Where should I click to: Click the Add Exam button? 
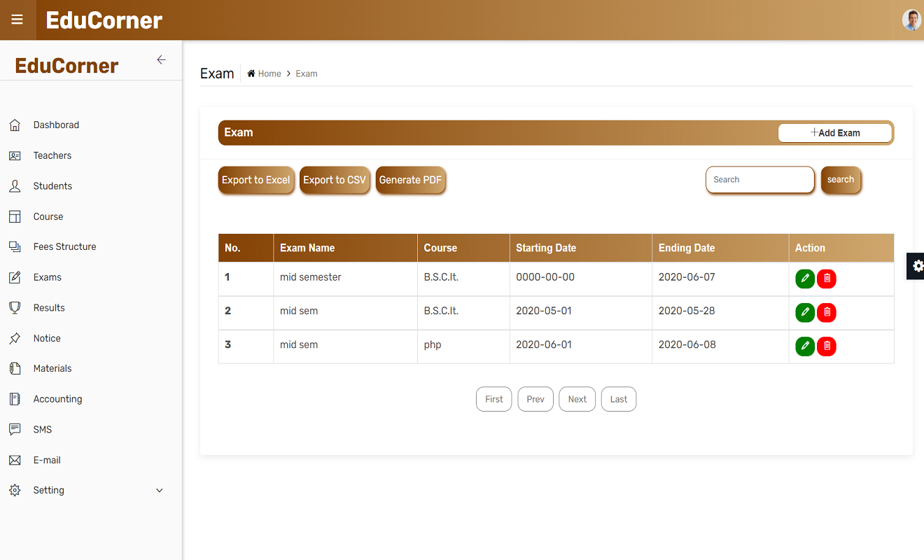(x=834, y=133)
